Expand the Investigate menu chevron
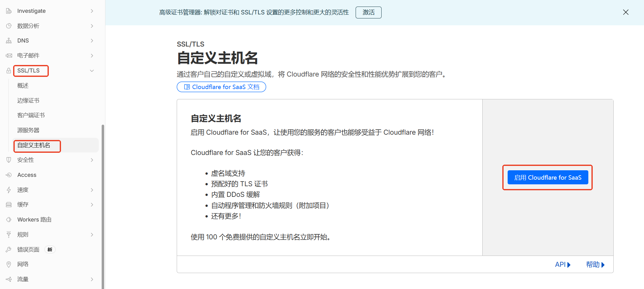This screenshot has height=289, width=644. pyautogui.click(x=92, y=11)
